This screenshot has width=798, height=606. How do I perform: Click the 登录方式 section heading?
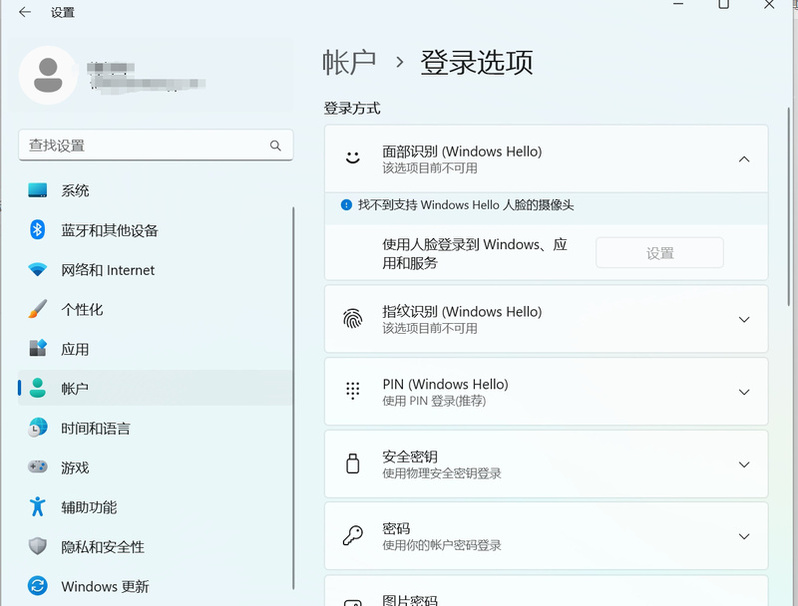tap(352, 108)
